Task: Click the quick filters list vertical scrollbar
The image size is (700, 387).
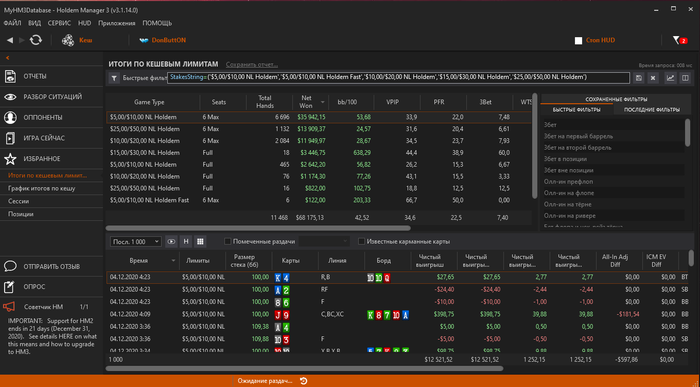Action: 688,132
